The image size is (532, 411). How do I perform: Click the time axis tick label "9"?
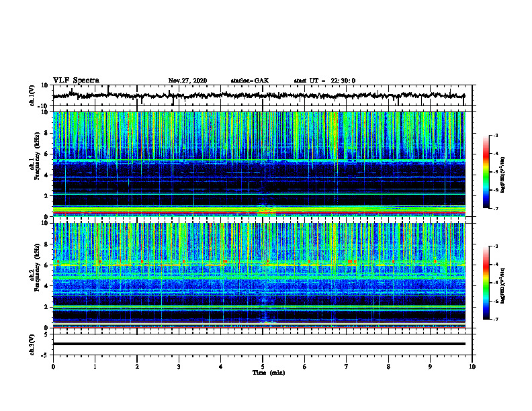430,367
